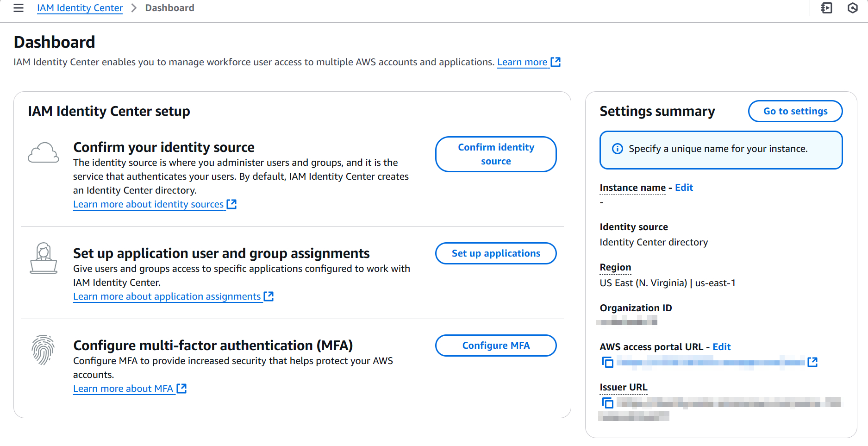Click 'Set up application user and group assignments' heading

tap(221, 253)
